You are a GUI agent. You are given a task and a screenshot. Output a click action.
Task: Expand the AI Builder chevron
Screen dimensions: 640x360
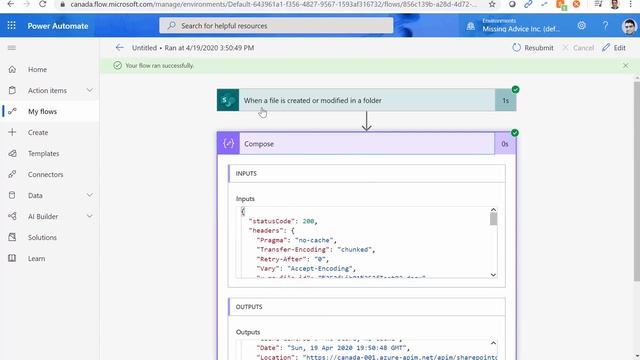(89, 216)
